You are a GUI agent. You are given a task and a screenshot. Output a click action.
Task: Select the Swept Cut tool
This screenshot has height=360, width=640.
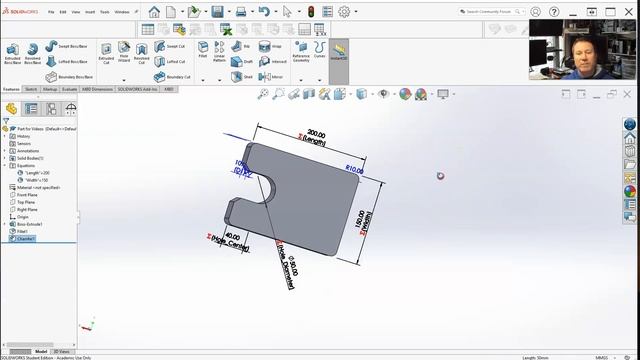click(170, 46)
